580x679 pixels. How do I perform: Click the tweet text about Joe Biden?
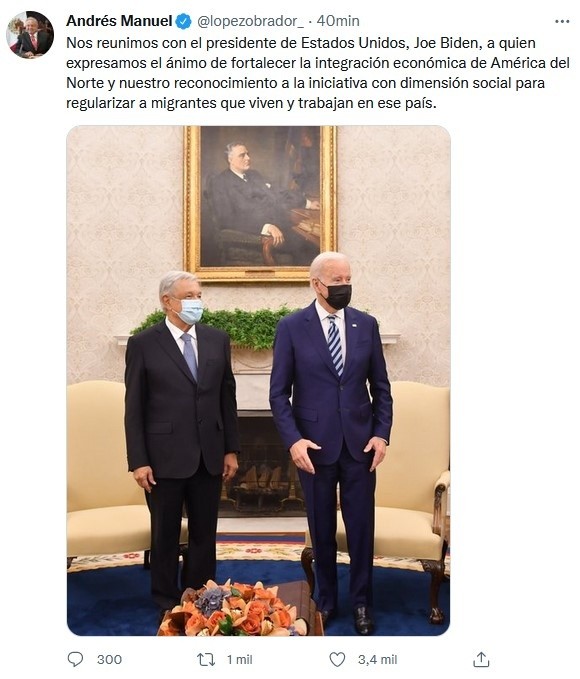click(x=318, y=73)
